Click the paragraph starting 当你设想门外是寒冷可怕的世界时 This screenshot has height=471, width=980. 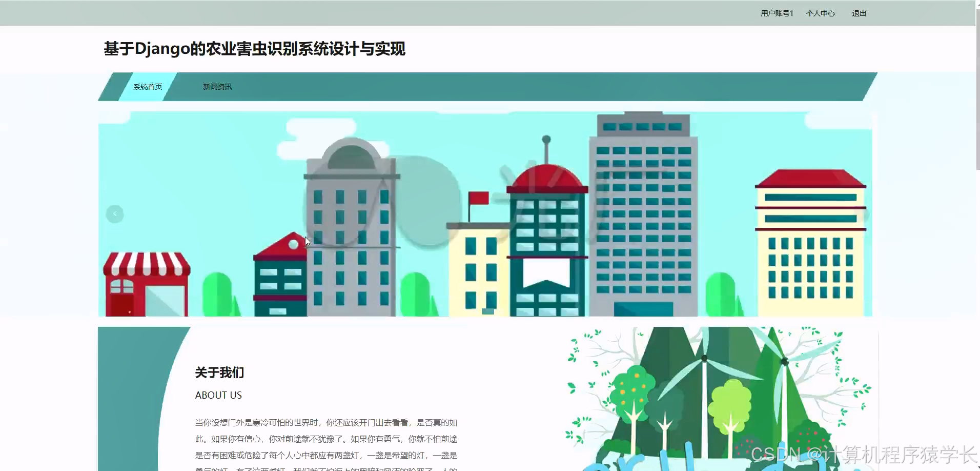click(326, 445)
